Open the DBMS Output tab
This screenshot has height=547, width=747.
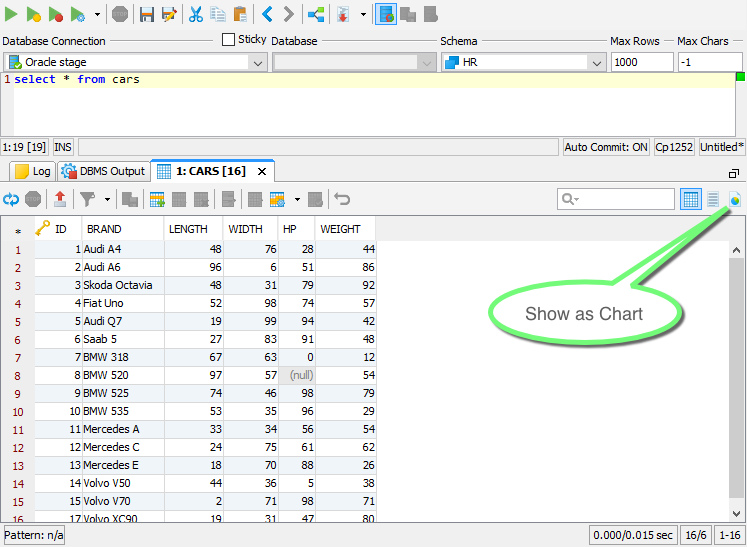coord(103,171)
